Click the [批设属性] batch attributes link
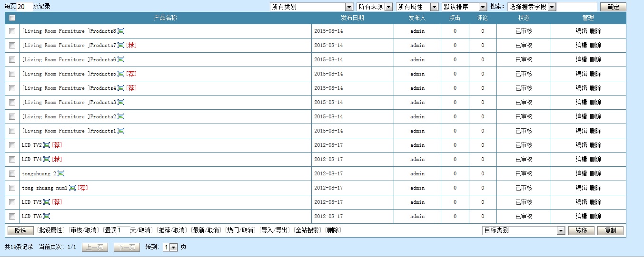 pyautogui.click(x=51, y=230)
